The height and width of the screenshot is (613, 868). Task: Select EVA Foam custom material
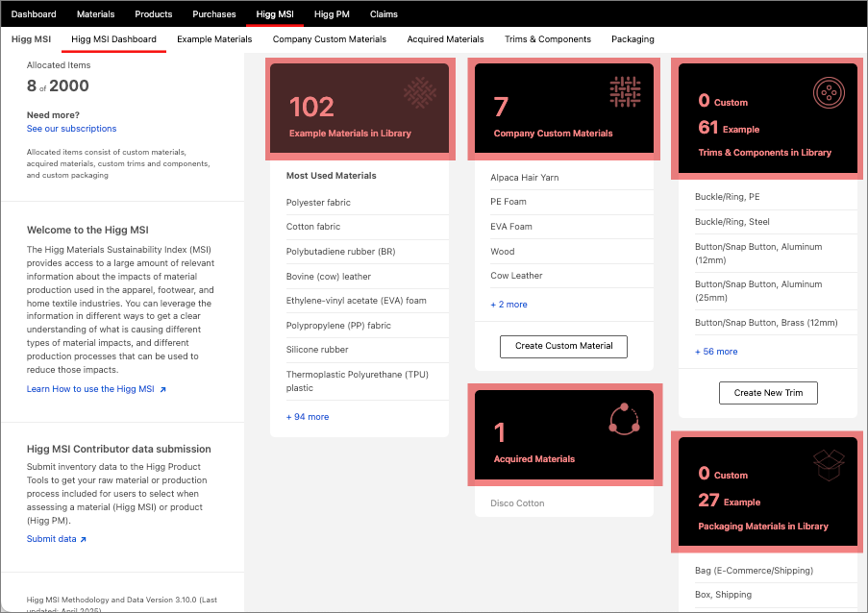pos(572,227)
